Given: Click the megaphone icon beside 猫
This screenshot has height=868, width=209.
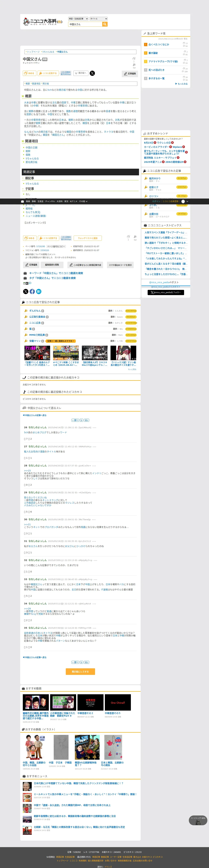Looking at the screenshot, I should point(26,329).
